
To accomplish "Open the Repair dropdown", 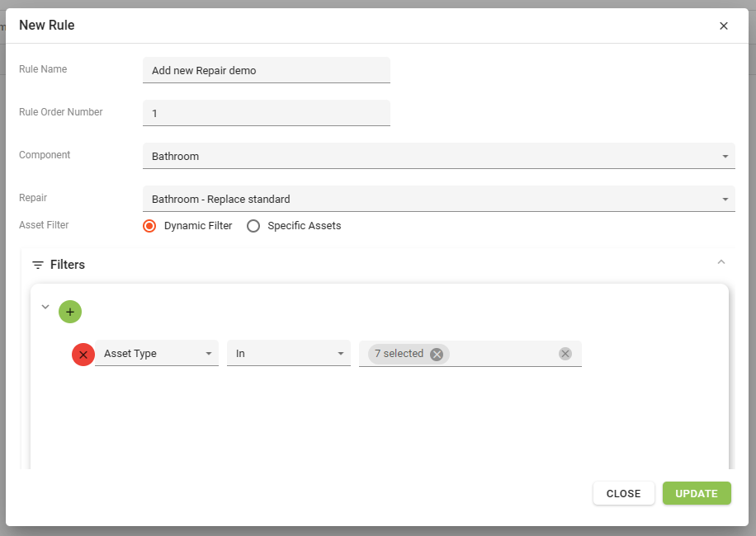I will click(x=437, y=199).
